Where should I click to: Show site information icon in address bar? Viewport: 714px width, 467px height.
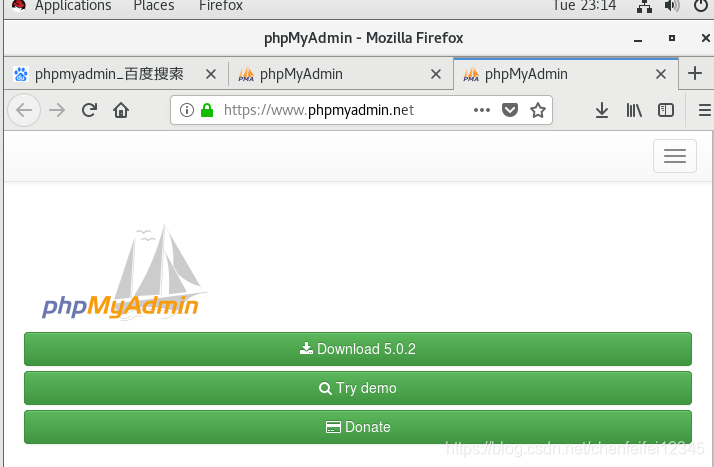(x=187, y=110)
